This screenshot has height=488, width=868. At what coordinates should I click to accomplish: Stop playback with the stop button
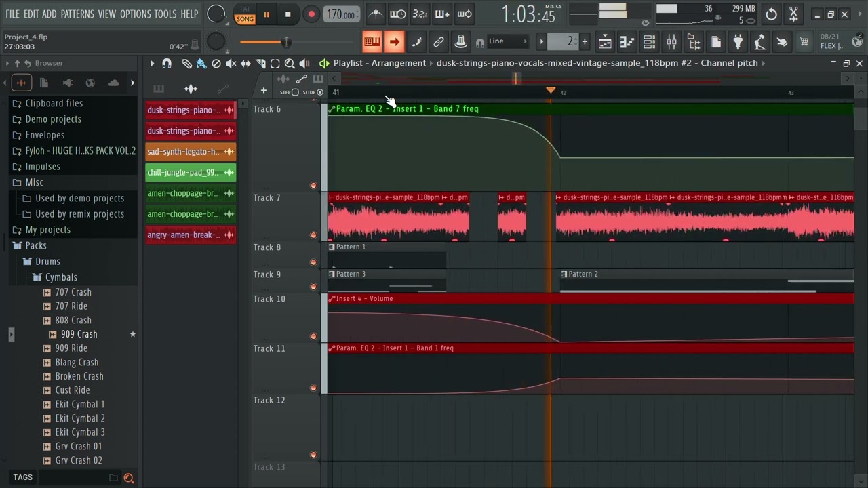click(288, 14)
